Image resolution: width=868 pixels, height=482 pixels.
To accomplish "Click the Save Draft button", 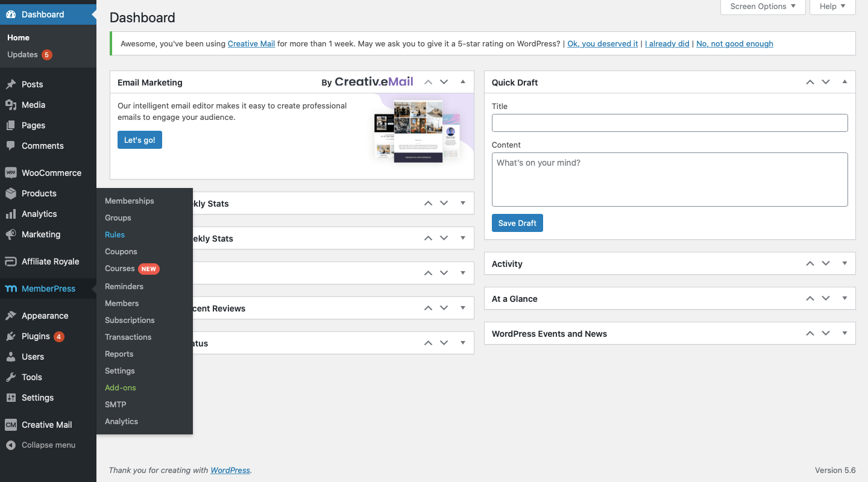I will [x=517, y=223].
